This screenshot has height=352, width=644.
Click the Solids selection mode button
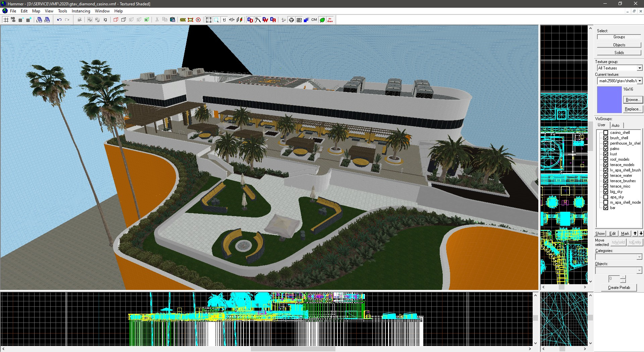coord(619,53)
